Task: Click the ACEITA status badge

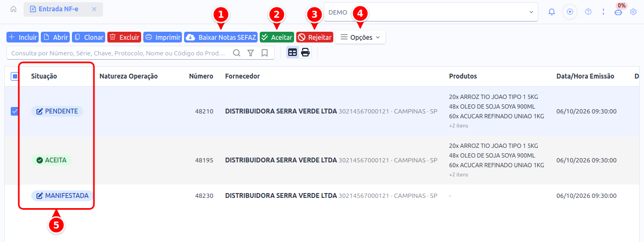Action: 52,160
